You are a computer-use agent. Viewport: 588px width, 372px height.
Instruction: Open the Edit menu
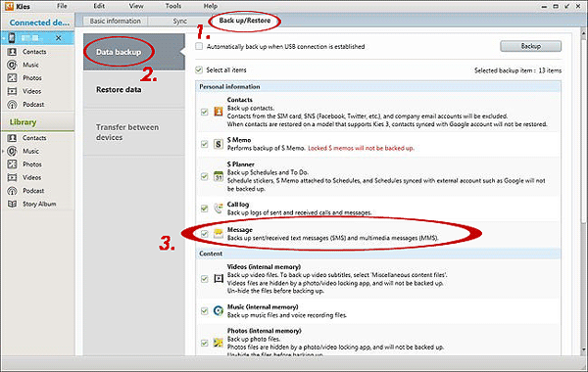point(99,6)
